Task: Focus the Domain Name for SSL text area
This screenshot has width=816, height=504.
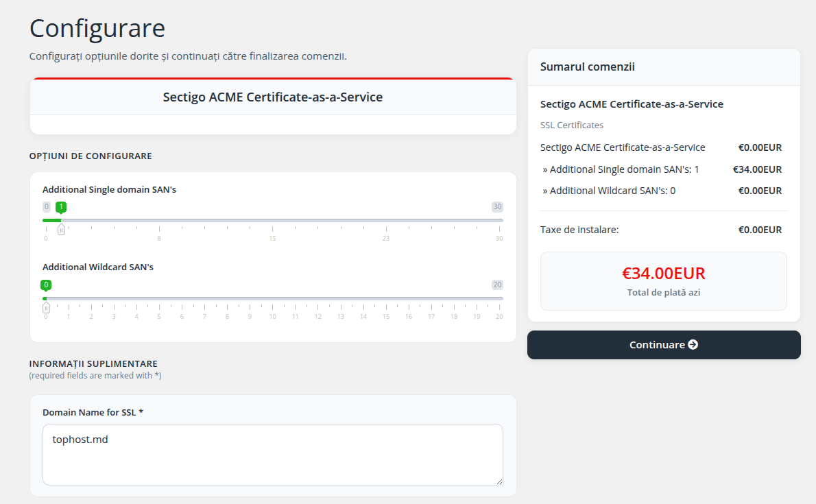Action: pyautogui.click(x=273, y=455)
